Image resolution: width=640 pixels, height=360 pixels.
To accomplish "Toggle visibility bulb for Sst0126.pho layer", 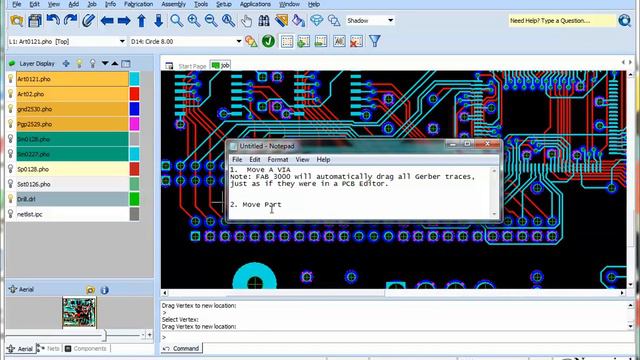I will (x=11, y=184).
